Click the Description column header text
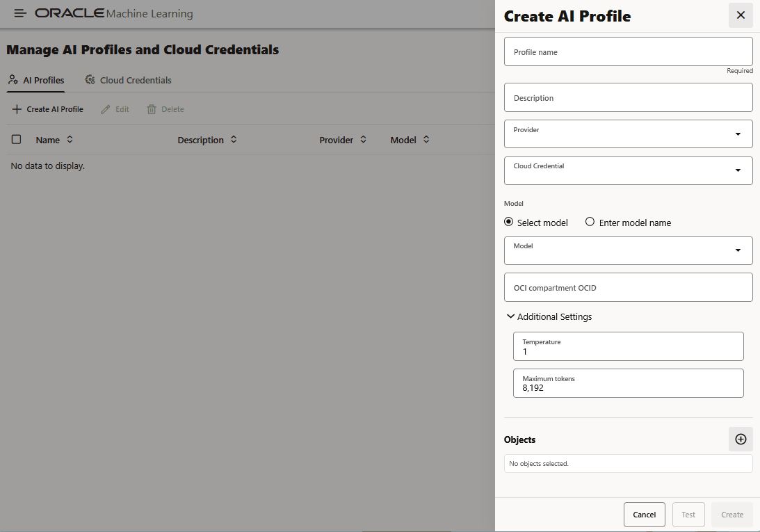This screenshot has width=760, height=532. tap(201, 140)
